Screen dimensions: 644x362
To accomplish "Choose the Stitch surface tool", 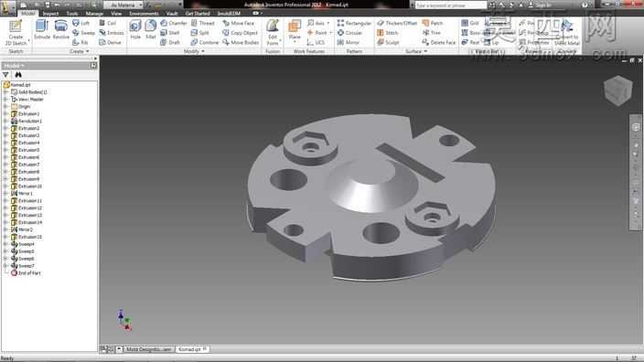I will (x=388, y=33).
